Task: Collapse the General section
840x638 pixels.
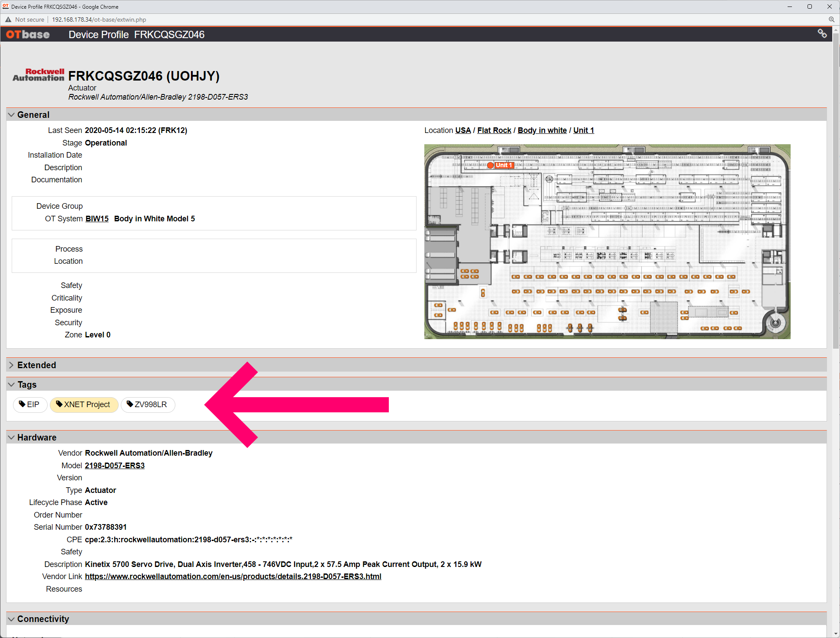Action: [x=11, y=115]
